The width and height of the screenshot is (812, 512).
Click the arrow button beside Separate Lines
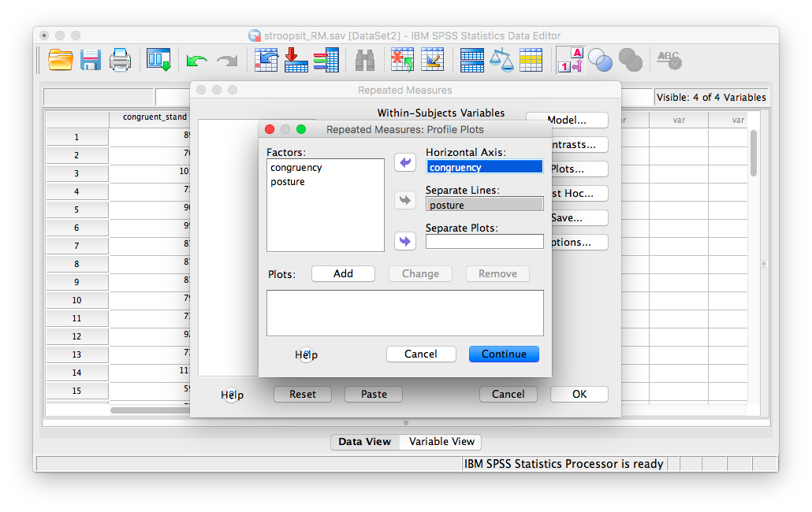pyautogui.click(x=405, y=200)
